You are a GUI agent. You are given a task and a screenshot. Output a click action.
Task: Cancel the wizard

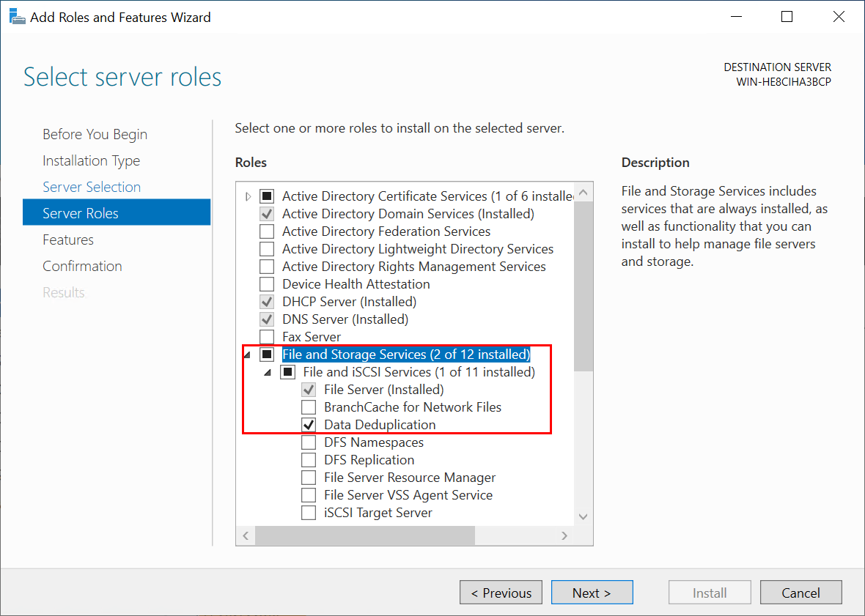(x=800, y=593)
